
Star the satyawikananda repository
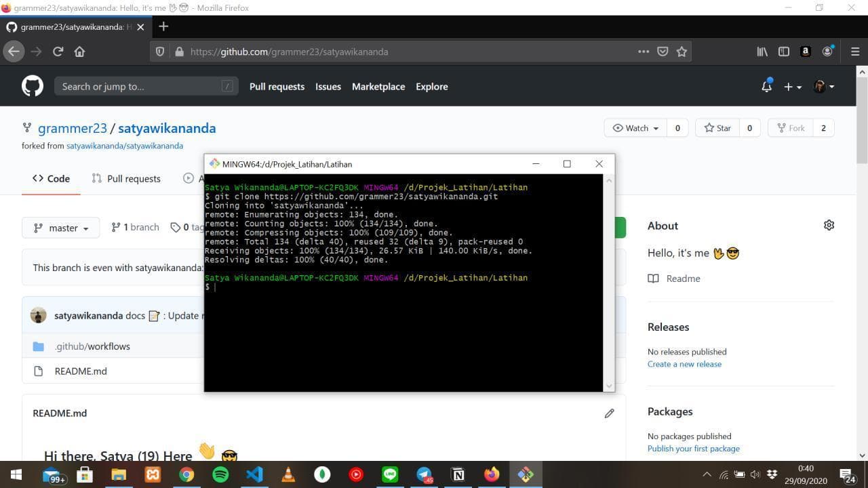point(717,128)
